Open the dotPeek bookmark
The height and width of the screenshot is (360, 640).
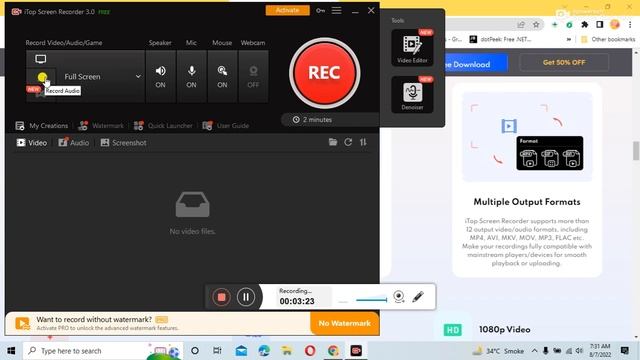(x=500, y=39)
